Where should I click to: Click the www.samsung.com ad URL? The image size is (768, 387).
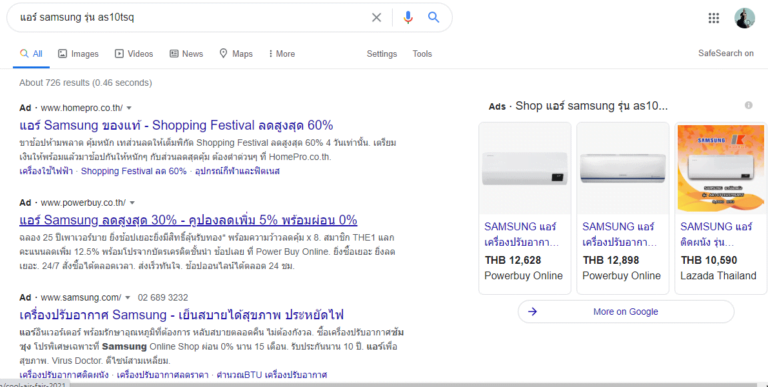81,297
